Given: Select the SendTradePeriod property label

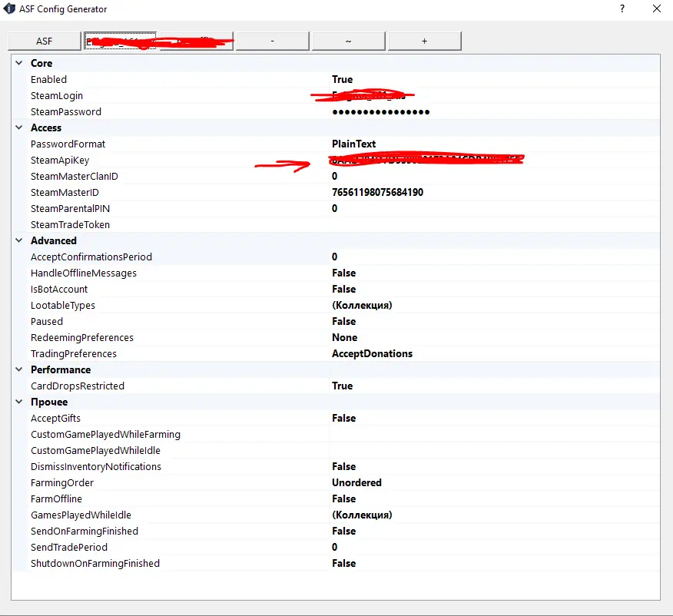Looking at the screenshot, I should click(x=68, y=547).
